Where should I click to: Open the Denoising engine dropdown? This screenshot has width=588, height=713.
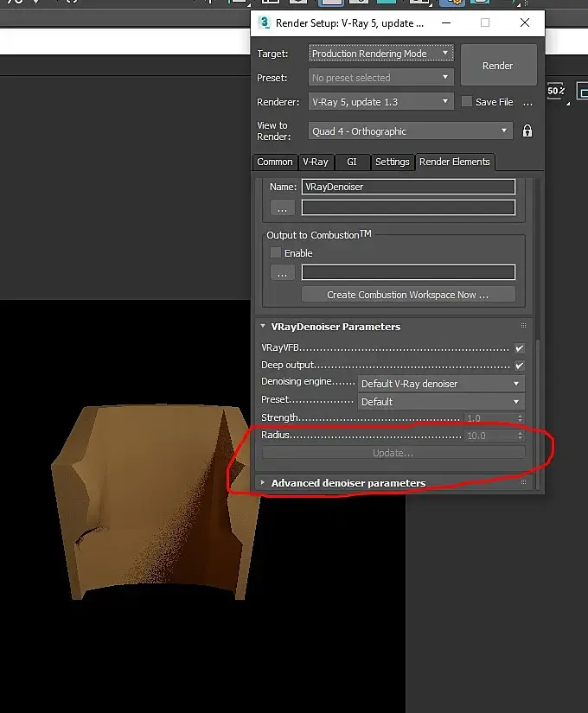[x=441, y=384]
